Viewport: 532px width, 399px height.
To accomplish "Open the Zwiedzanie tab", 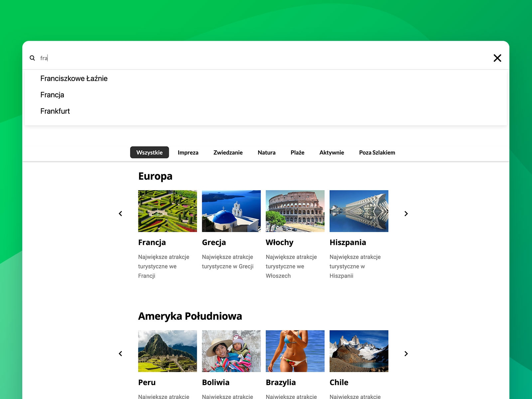I will pos(228,152).
